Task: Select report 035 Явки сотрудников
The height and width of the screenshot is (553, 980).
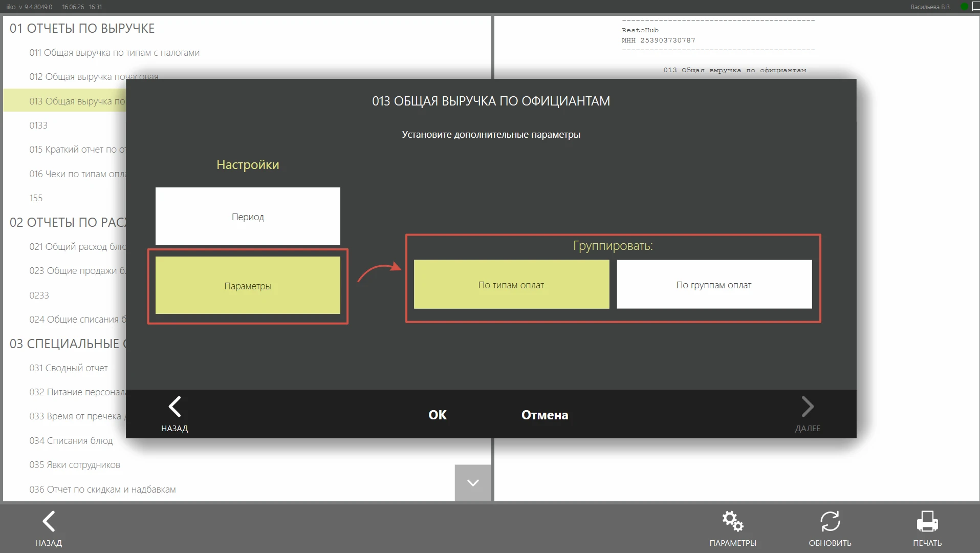Action: click(75, 465)
